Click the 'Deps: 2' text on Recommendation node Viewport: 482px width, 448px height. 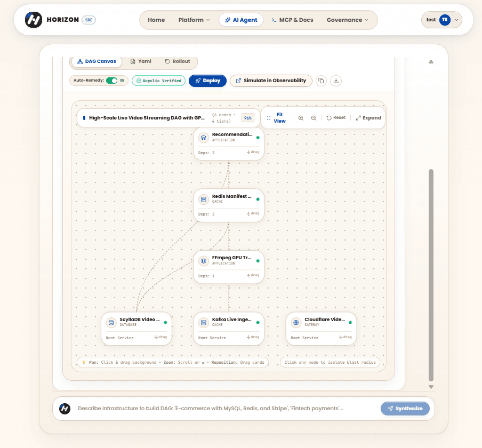(x=206, y=153)
